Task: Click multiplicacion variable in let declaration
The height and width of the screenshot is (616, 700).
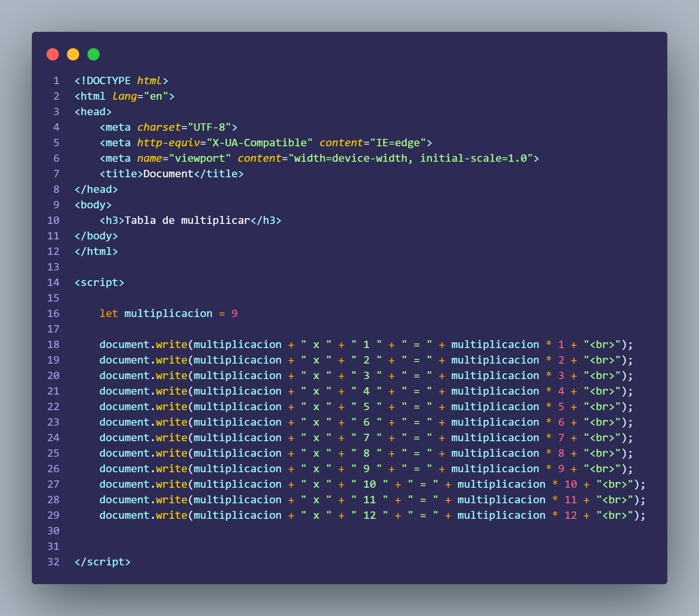Action: 168,313
